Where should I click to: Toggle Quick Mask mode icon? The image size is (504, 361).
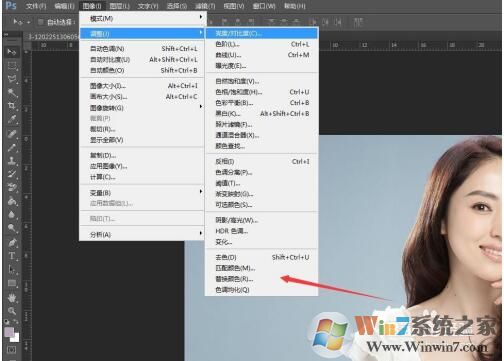click(x=11, y=350)
